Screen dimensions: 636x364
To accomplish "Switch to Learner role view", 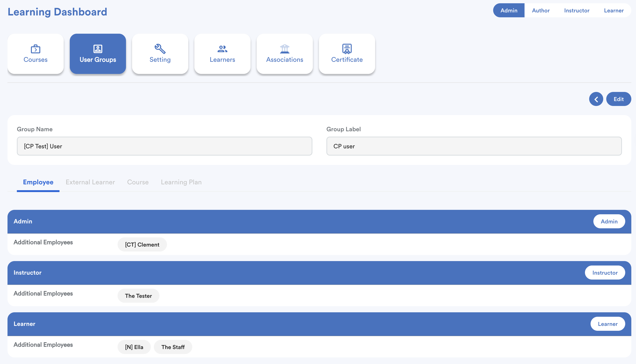I will (x=614, y=11).
